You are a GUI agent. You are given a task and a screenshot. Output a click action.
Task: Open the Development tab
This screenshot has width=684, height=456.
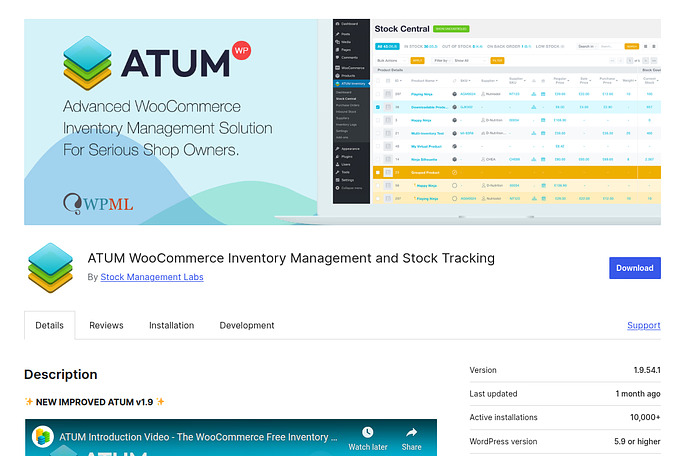(x=247, y=326)
